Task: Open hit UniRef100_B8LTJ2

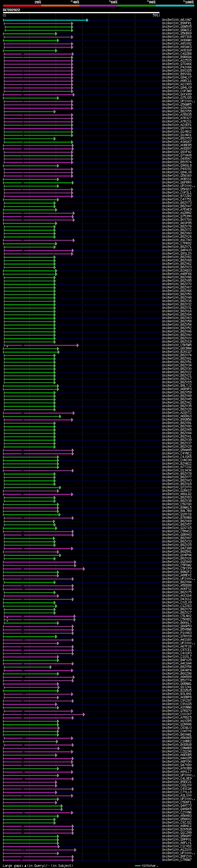Action: pyautogui.click(x=177, y=386)
